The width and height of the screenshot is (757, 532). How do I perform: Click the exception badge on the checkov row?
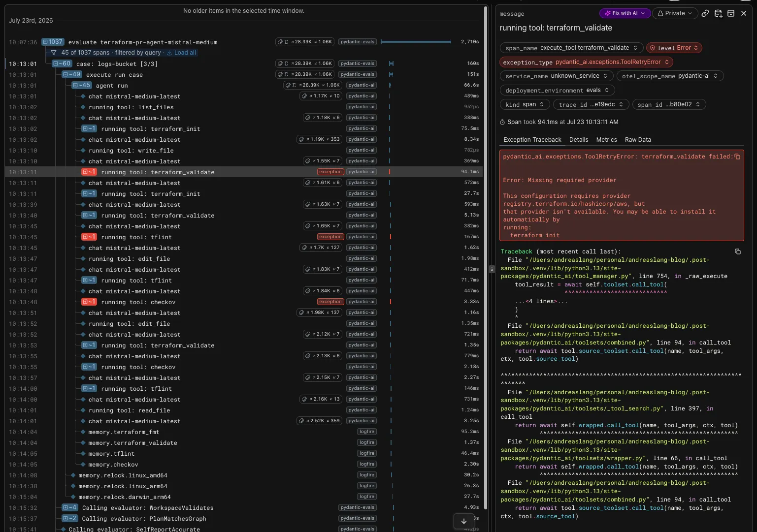(330, 302)
